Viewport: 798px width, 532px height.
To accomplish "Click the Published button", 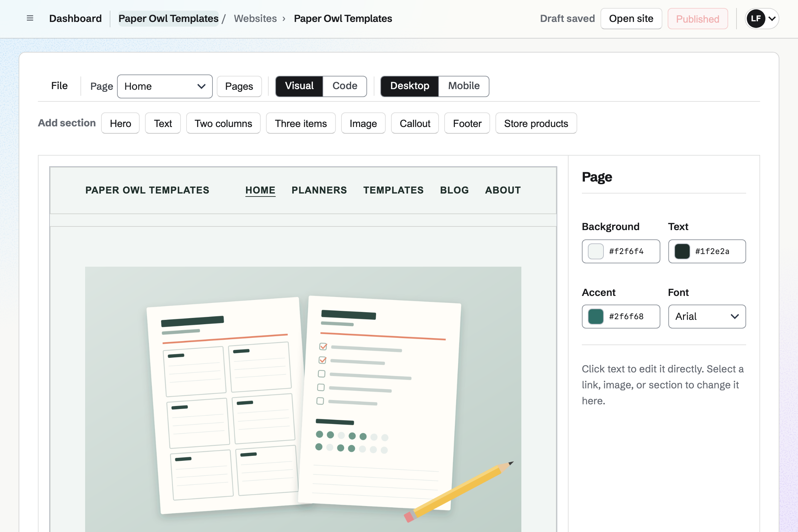I will [x=698, y=19].
